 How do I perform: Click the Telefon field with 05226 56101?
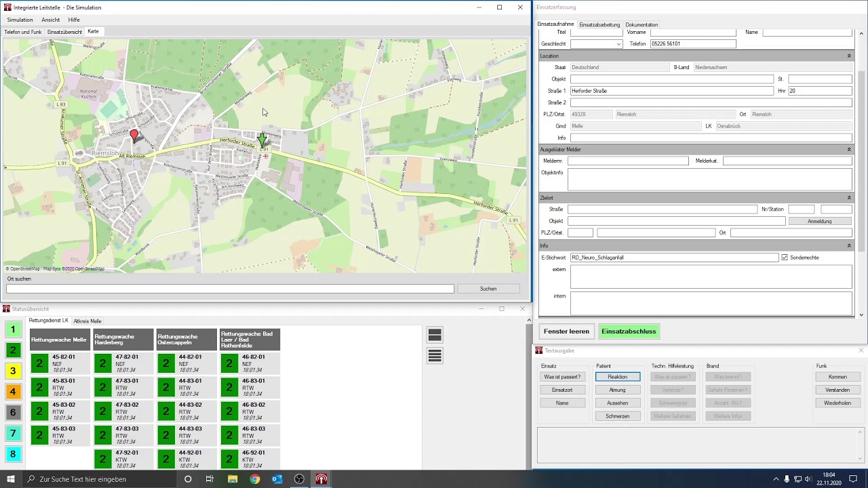[692, 44]
